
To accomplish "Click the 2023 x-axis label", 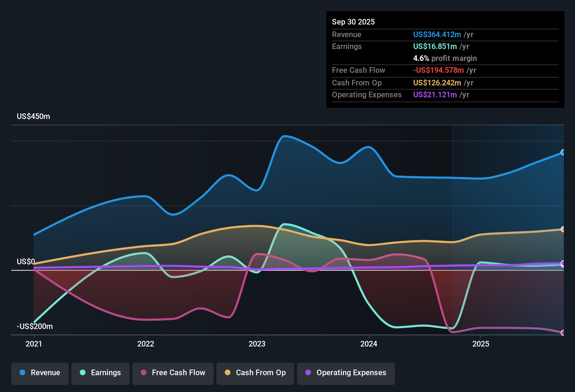I will click(257, 344).
